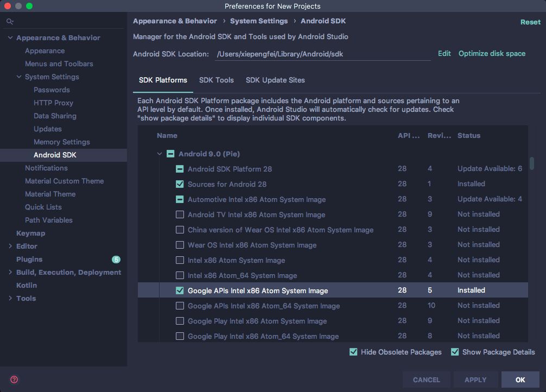Click Optimize disk space link
The image size is (546, 392).
coord(492,53)
